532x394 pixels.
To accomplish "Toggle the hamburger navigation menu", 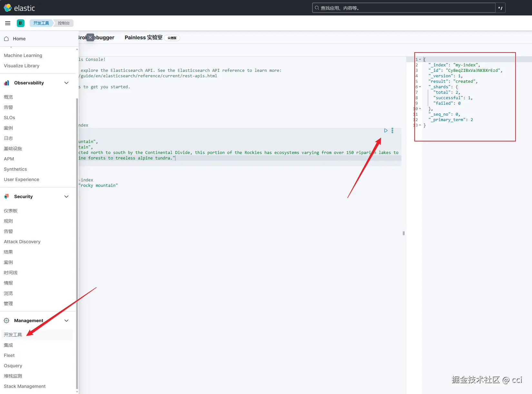I will point(8,23).
